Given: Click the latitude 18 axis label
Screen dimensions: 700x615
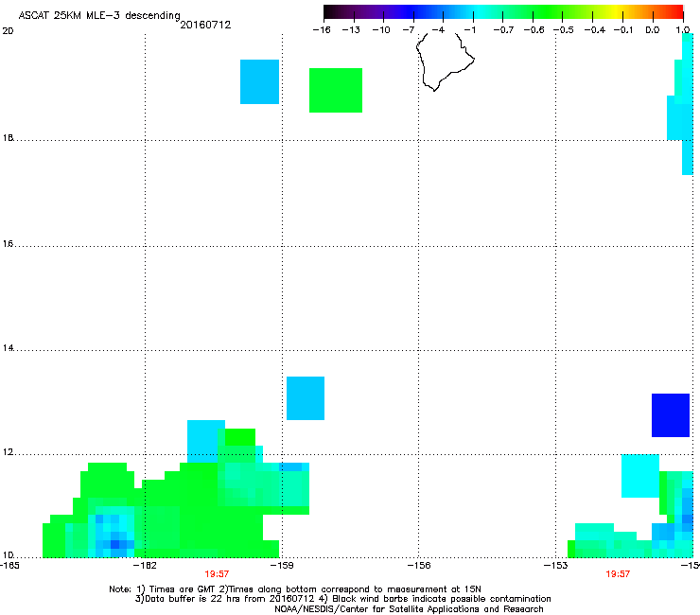Looking at the screenshot, I should tap(8, 137).
